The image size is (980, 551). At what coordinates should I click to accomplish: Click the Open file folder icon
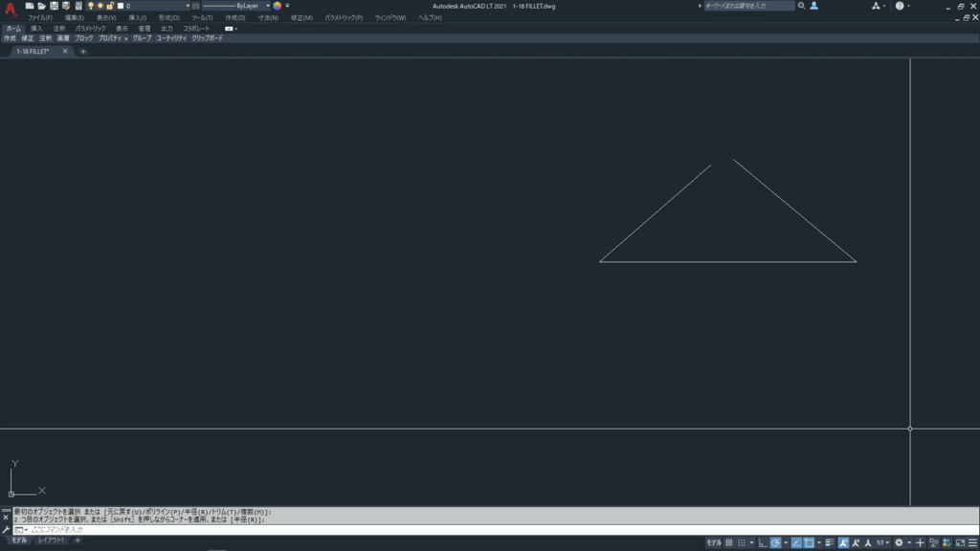[42, 6]
